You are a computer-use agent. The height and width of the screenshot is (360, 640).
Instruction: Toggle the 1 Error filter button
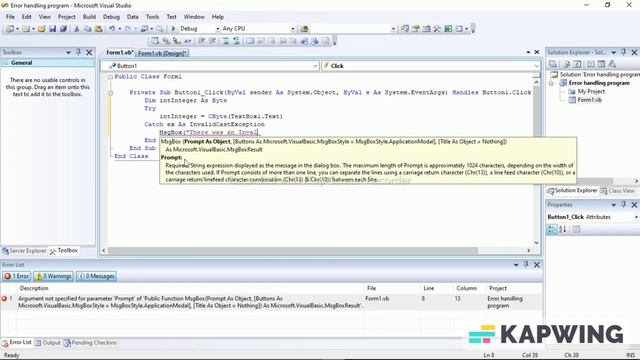pos(16,276)
